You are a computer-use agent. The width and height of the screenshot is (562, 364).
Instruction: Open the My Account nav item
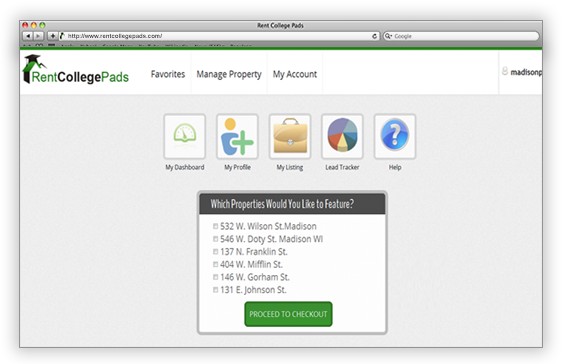tap(295, 74)
